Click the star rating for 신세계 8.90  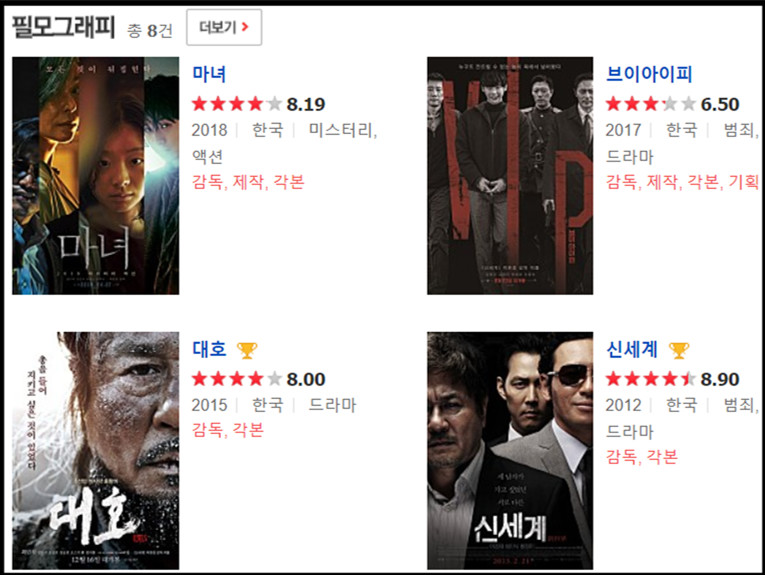(x=651, y=379)
